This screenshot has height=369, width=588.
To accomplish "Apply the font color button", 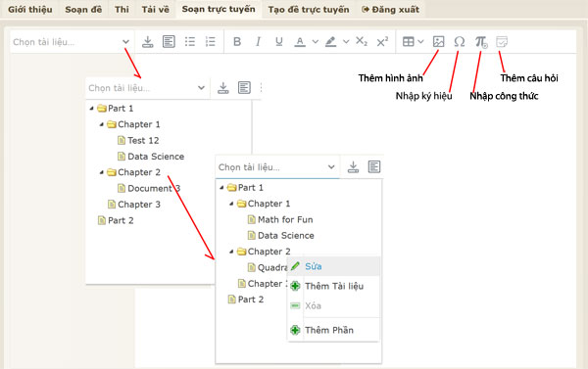I will [x=300, y=41].
